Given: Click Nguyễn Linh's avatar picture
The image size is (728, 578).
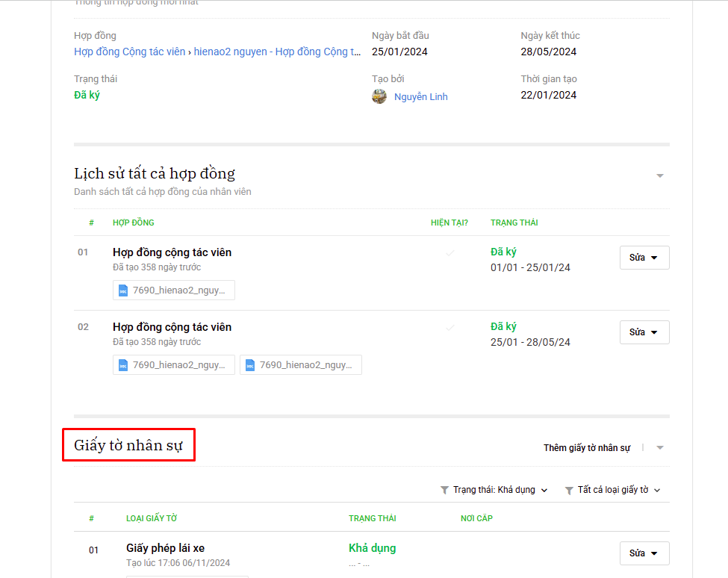Looking at the screenshot, I should coord(379,96).
